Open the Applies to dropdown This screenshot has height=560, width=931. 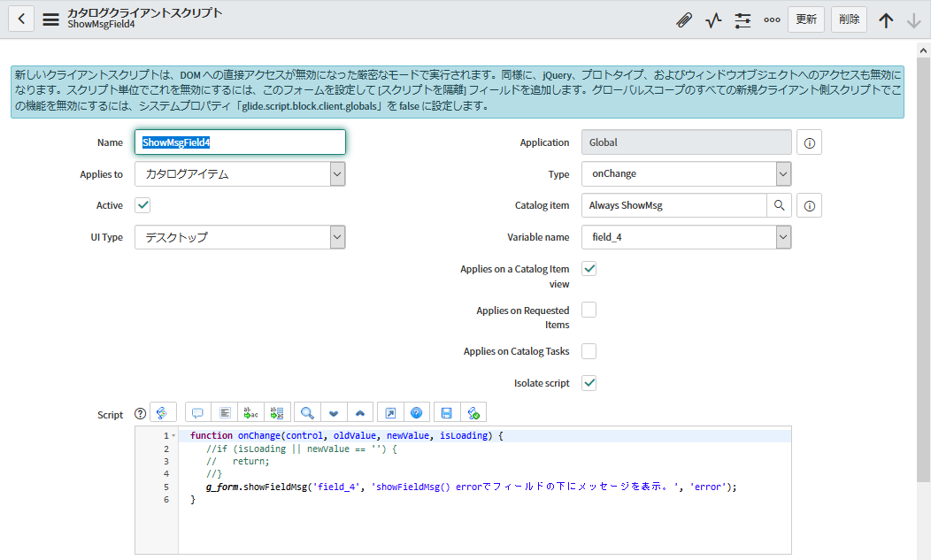click(240, 174)
